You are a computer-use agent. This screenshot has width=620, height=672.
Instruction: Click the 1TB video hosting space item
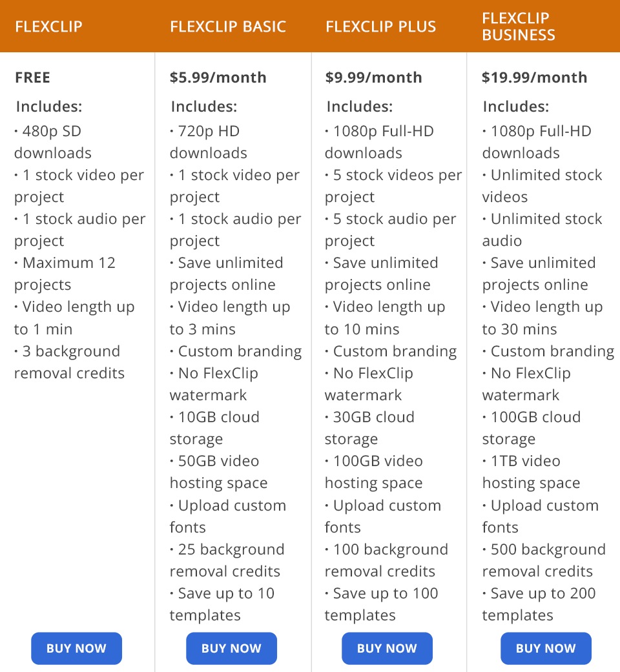point(531,472)
